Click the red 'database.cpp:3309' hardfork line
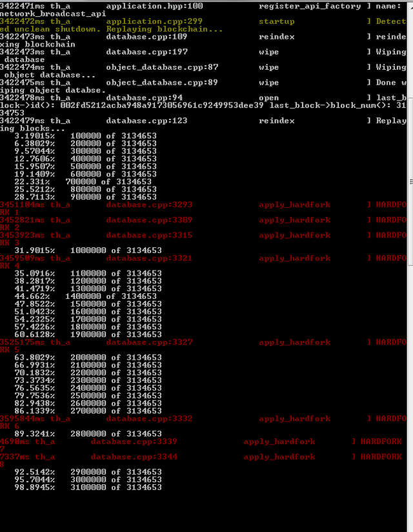 [x=203, y=220]
